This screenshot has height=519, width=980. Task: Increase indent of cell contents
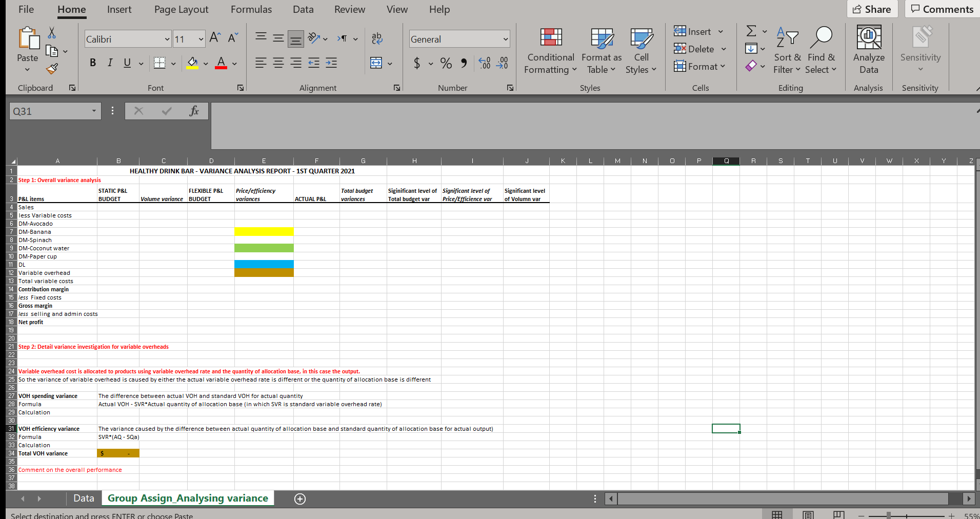[331, 63]
